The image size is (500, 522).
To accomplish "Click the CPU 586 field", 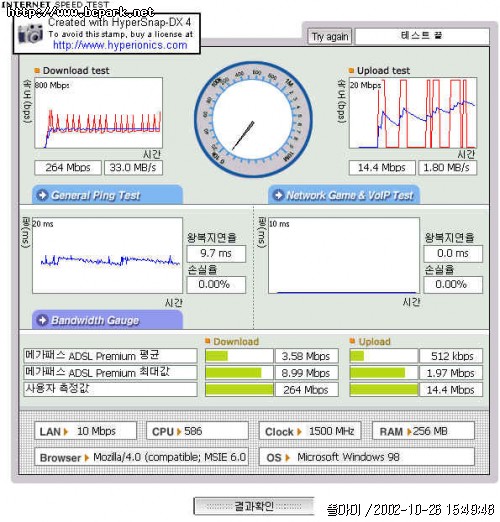I will point(197,431).
